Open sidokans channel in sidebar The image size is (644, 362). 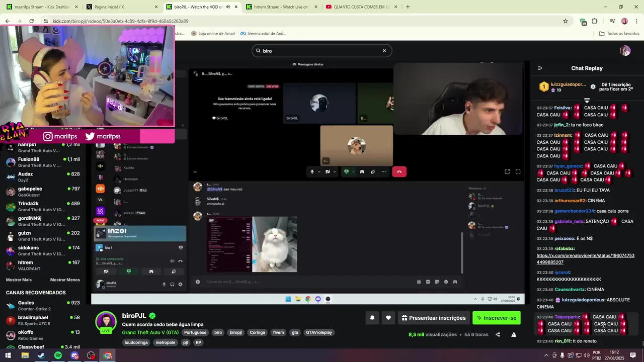(43, 250)
